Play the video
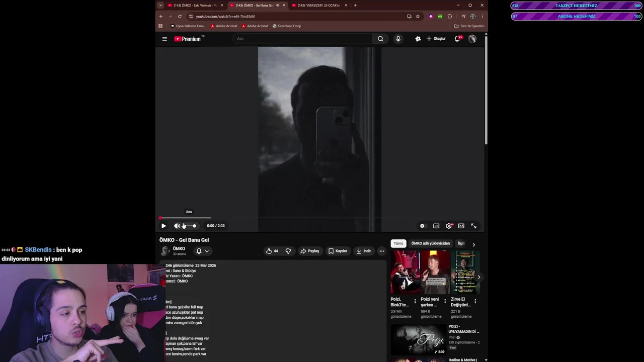Screen dimensions: 644x362 click(164, 226)
